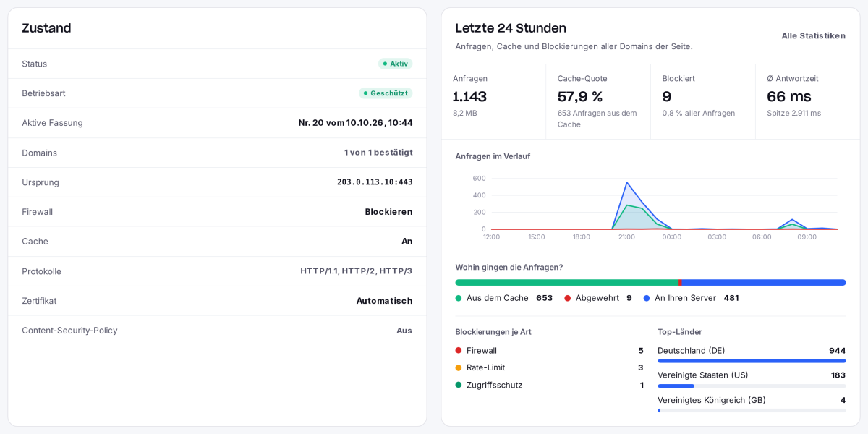Click the "944" count for Deutschland
868x434 pixels.
[x=838, y=351]
